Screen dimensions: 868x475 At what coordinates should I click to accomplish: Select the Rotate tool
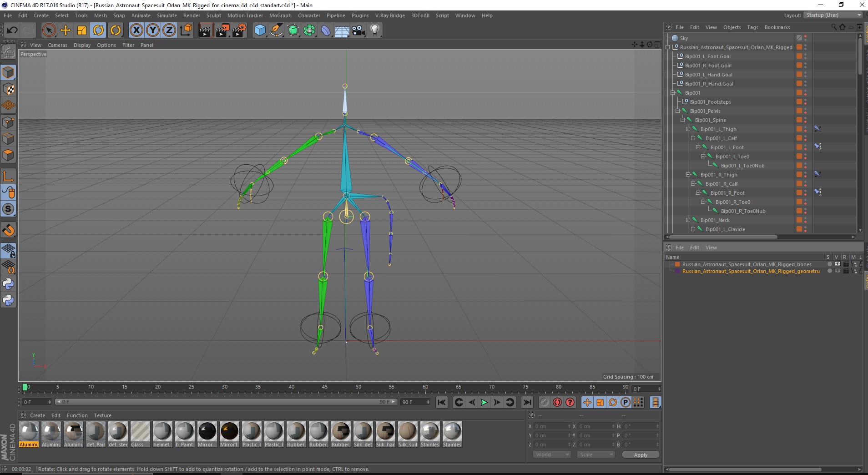point(98,30)
